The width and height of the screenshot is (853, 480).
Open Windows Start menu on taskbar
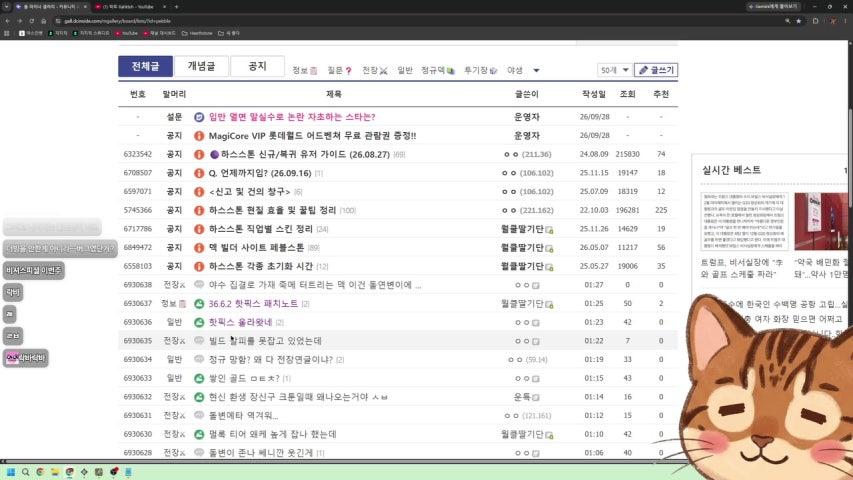click(x=10, y=472)
